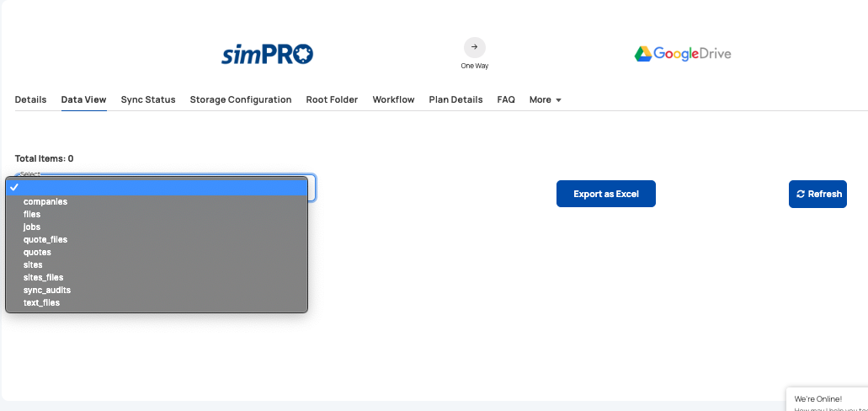Open the Plan Details tab
This screenshot has height=411, width=868.
click(455, 99)
